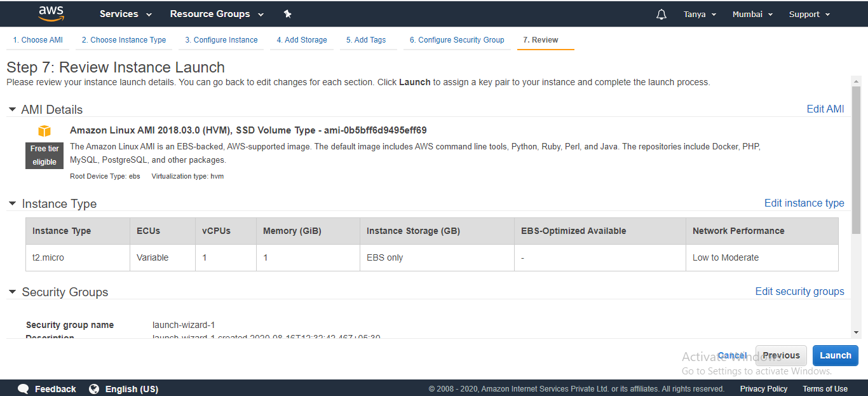
Task: Go to step 1. Choose AMI tab
Action: 38,39
